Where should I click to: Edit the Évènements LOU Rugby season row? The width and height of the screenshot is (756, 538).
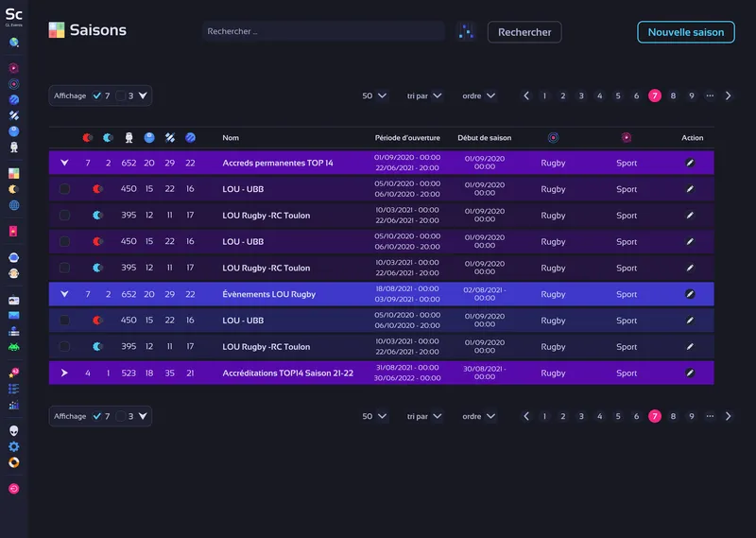692,294
